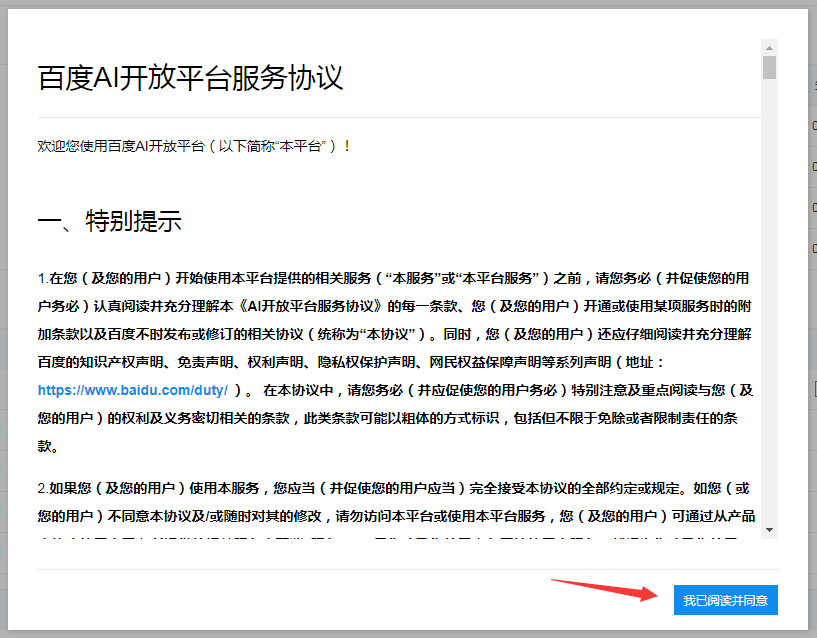Click the agreement scrollbar thumb
This screenshot has width=817, height=638.
(769, 68)
